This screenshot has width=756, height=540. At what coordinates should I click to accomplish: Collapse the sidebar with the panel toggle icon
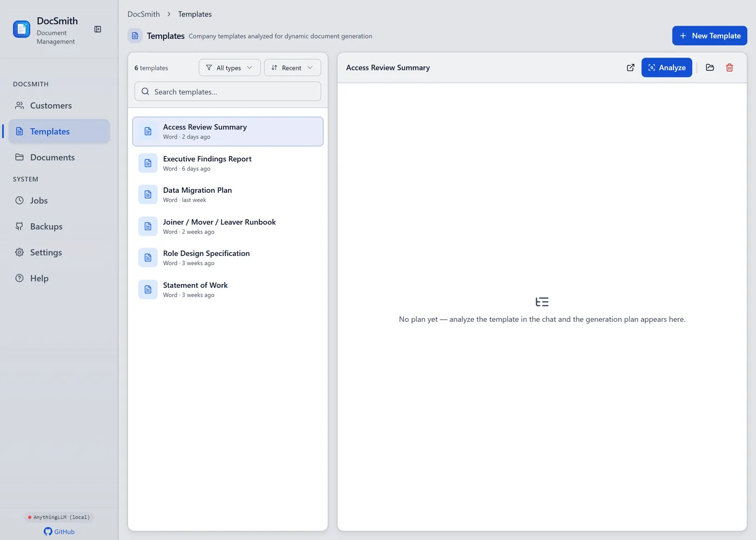pyautogui.click(x=98, y=29)
